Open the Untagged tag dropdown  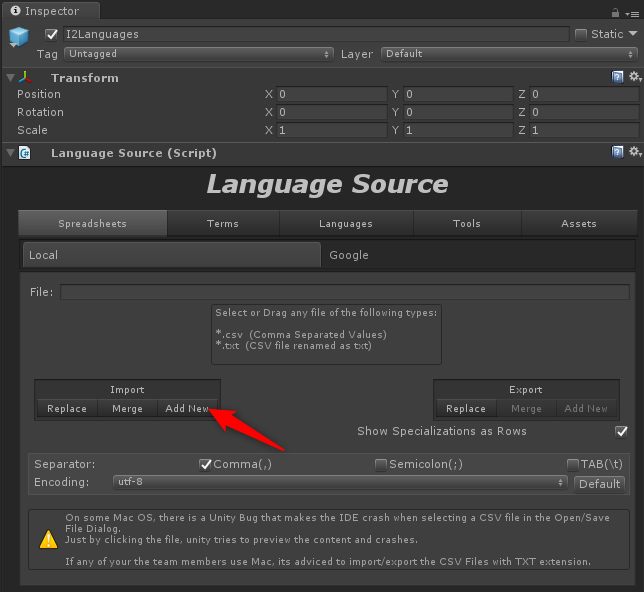tap(198, 54)
